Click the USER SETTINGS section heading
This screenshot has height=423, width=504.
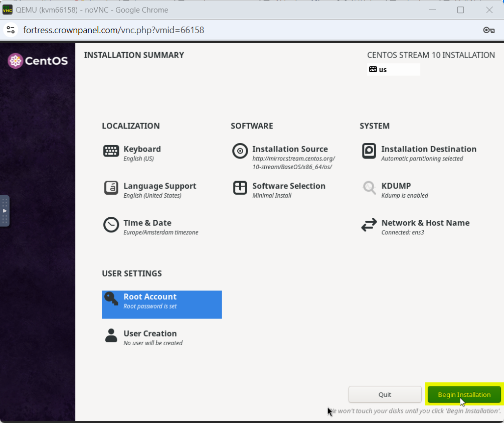coord(132,273)
